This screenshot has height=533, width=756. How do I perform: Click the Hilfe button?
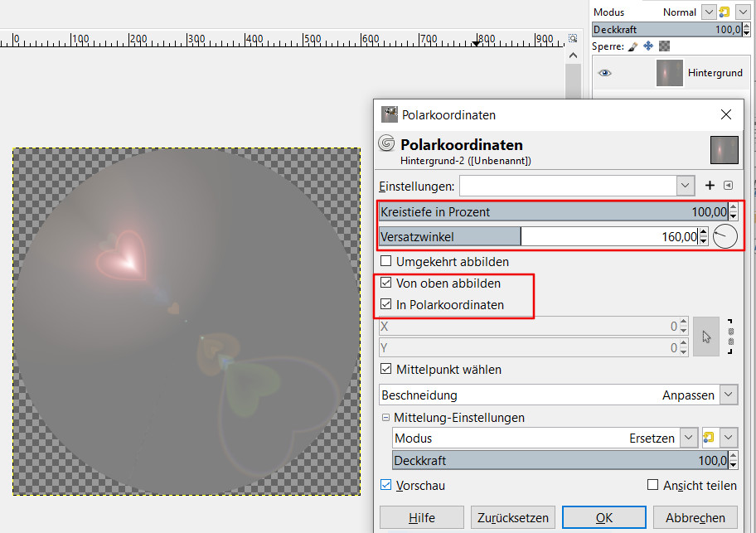[x=421, y=517]
